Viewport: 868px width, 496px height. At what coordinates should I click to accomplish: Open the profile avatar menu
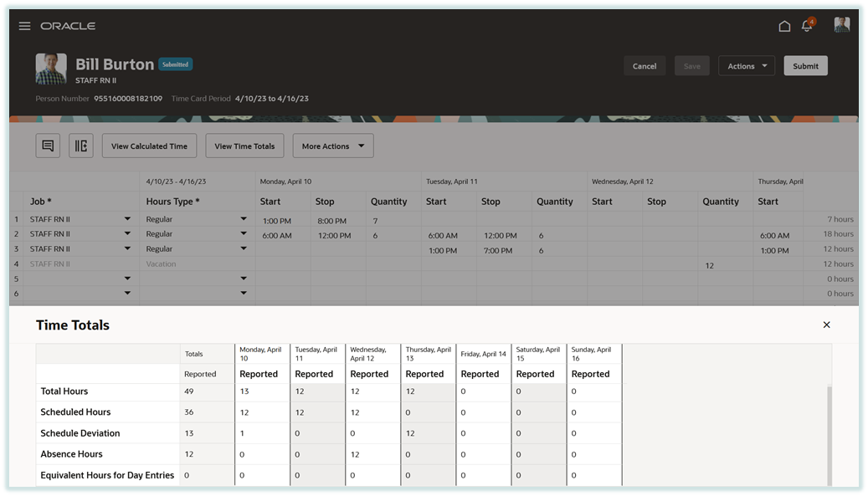click(840, 24)
